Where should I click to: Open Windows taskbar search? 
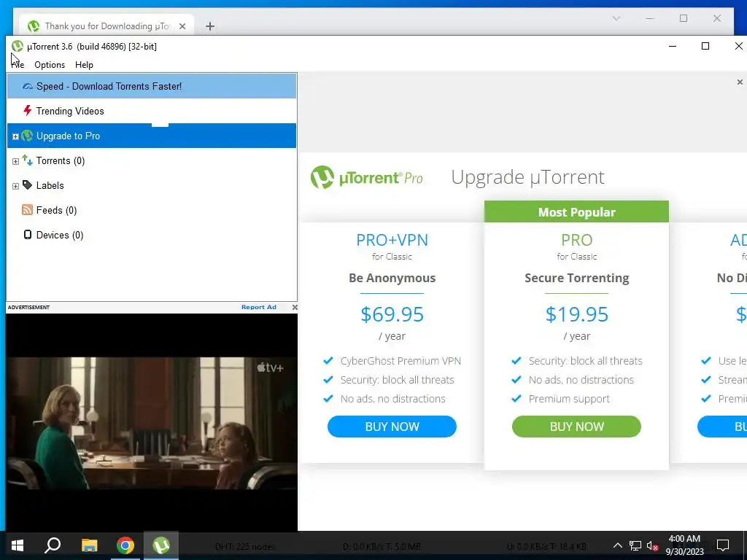click(x=53, y=545)
